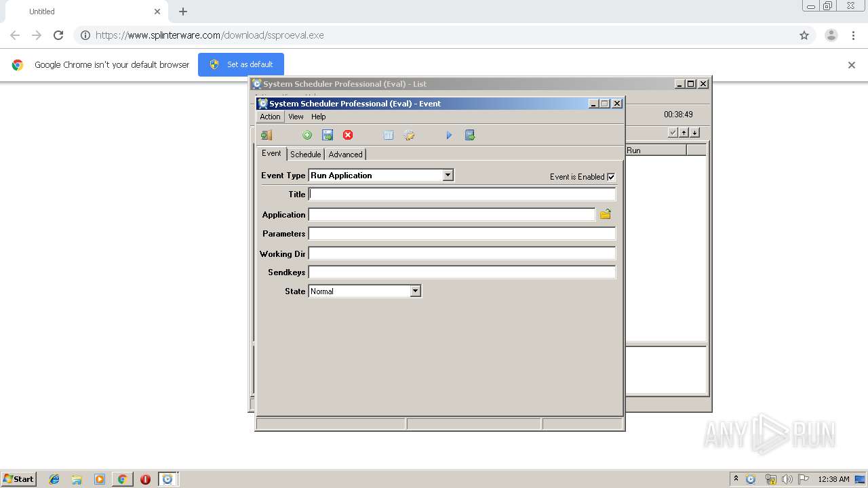Switch to Chrome in the taskbar
Image resolution: width=868 pixels, height=488 pixels.
click(x=122, y=479)
